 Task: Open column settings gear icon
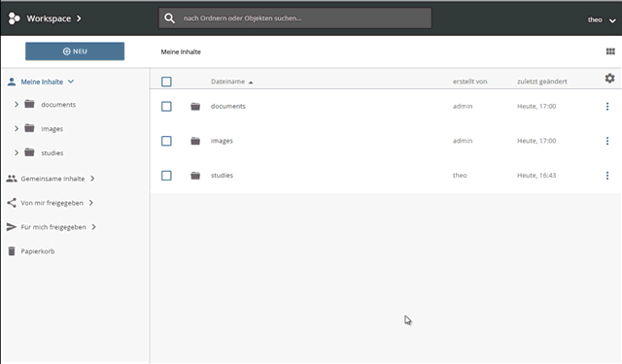pos(609,79)
